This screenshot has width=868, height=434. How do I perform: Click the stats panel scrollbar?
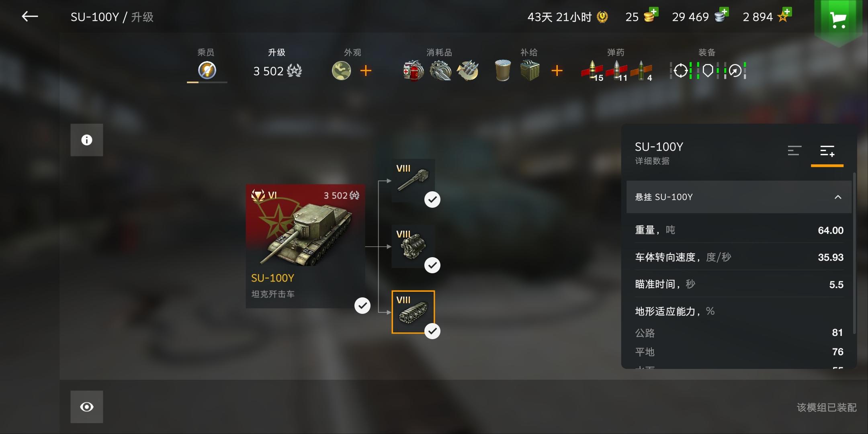click(x=854, y=253)
